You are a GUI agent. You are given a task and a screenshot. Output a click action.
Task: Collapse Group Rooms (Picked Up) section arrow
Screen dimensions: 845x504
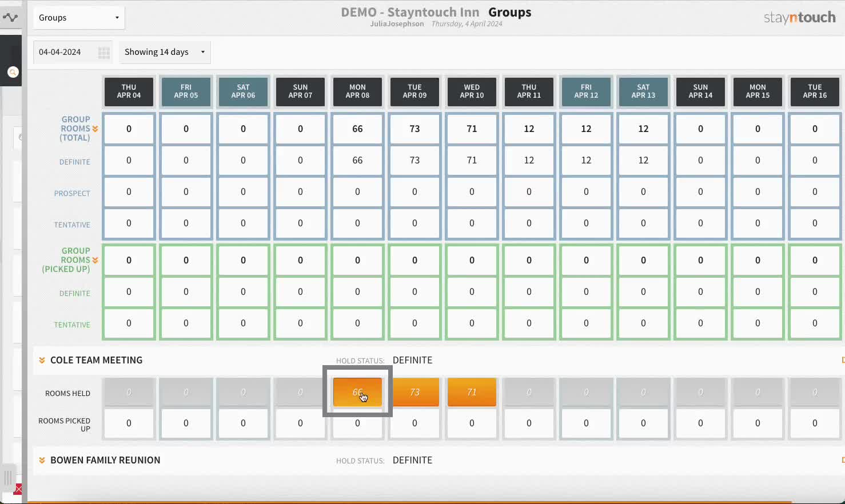pyautogui.click(x=95, y=261)
